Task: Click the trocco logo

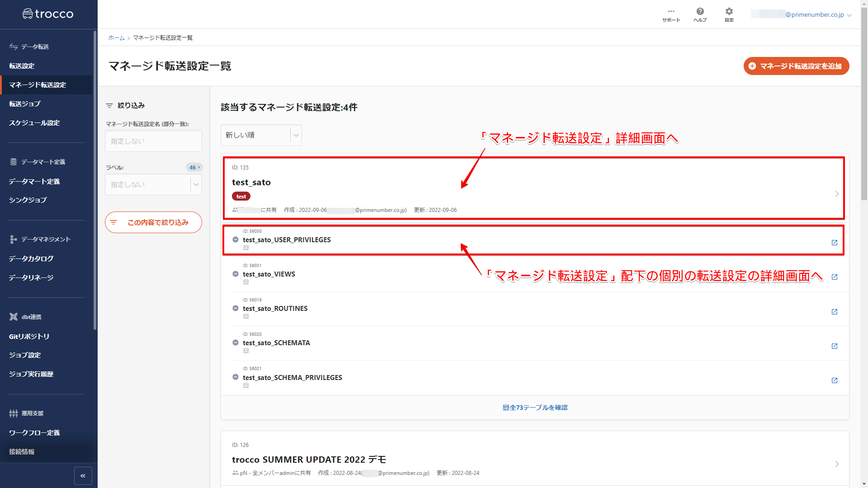Action: point(48,14)
